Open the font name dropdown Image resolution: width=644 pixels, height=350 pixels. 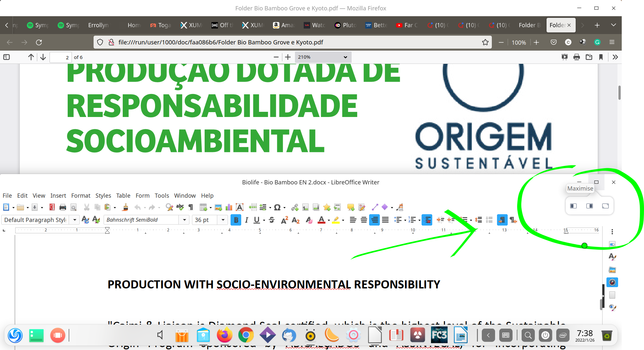click(185, 220)
